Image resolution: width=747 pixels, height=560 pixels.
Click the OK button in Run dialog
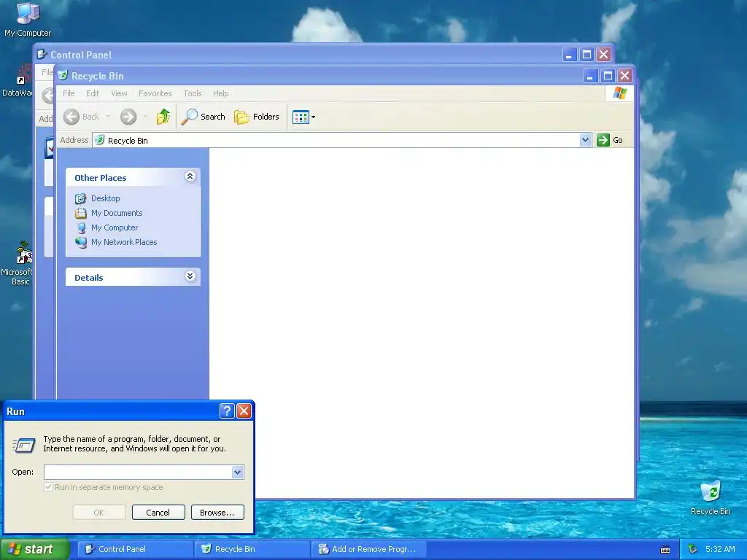(x=99, y=513)
